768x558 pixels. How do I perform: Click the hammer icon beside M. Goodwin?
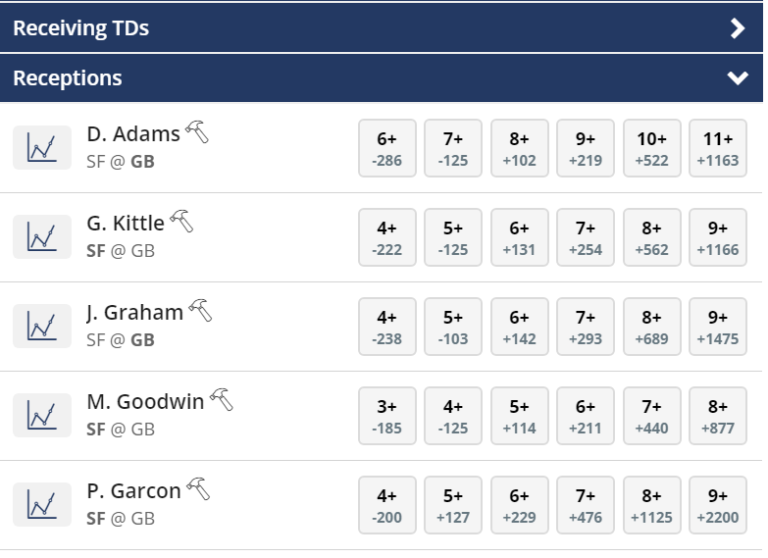(x=222, y=399)
